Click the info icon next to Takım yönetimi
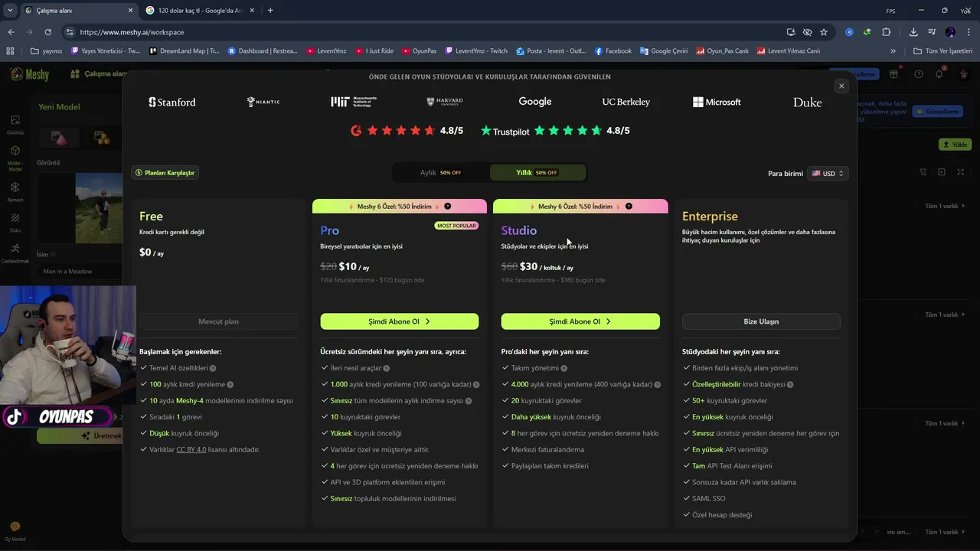980x551 pixels. [564, 368]
